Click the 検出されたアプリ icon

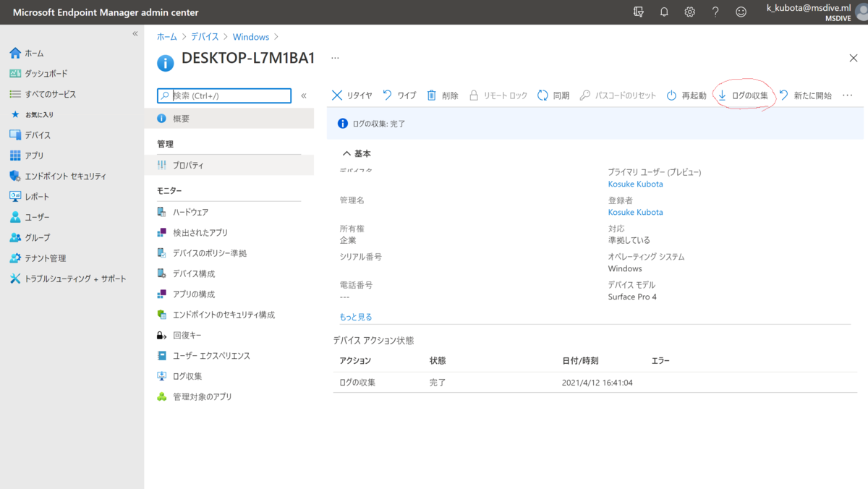pyautogui.click(x=162, y=233)
